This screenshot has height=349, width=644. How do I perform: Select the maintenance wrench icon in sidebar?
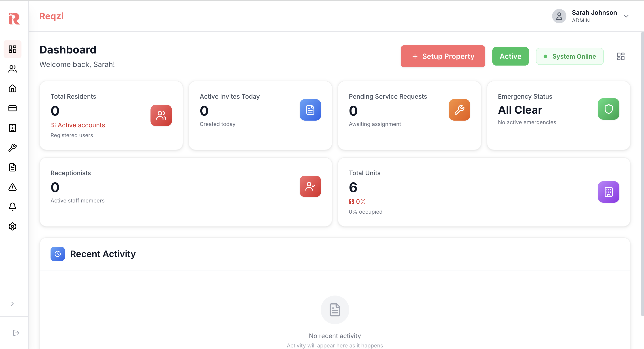(x=13, y=147)
